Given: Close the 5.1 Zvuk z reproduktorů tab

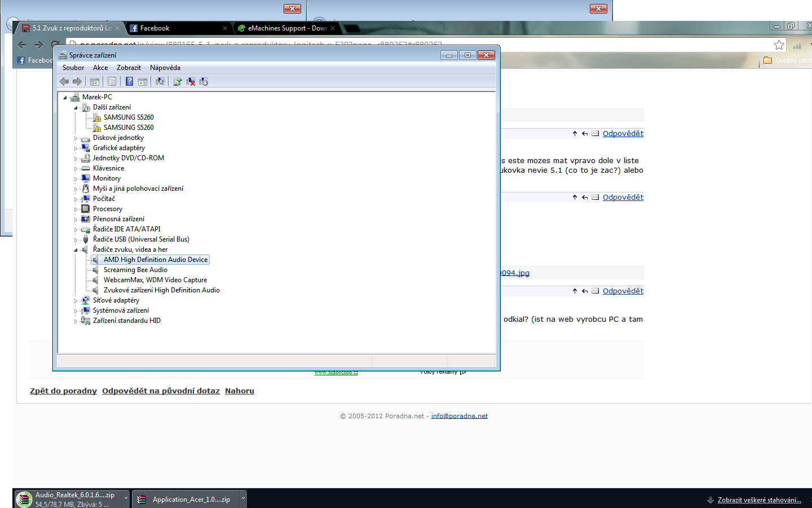Looking at the screenshot, I should click(117, 28).
